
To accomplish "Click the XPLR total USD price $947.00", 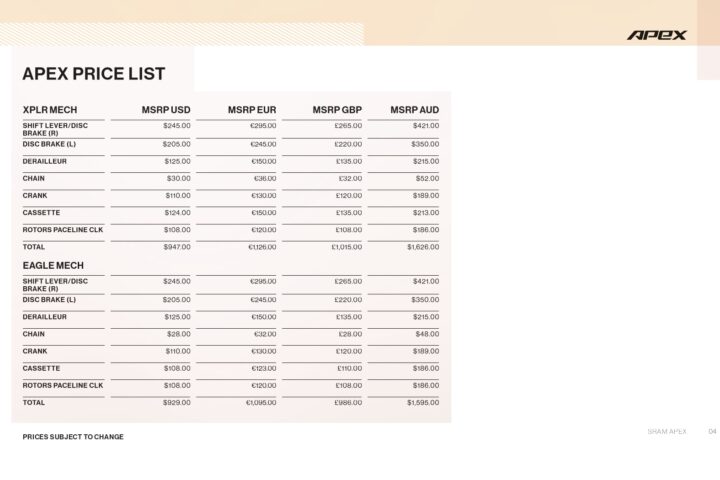I will tap(176, 246).
